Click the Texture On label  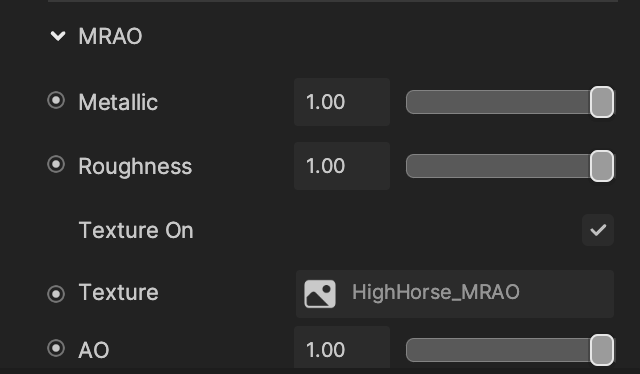pos(136,230)
